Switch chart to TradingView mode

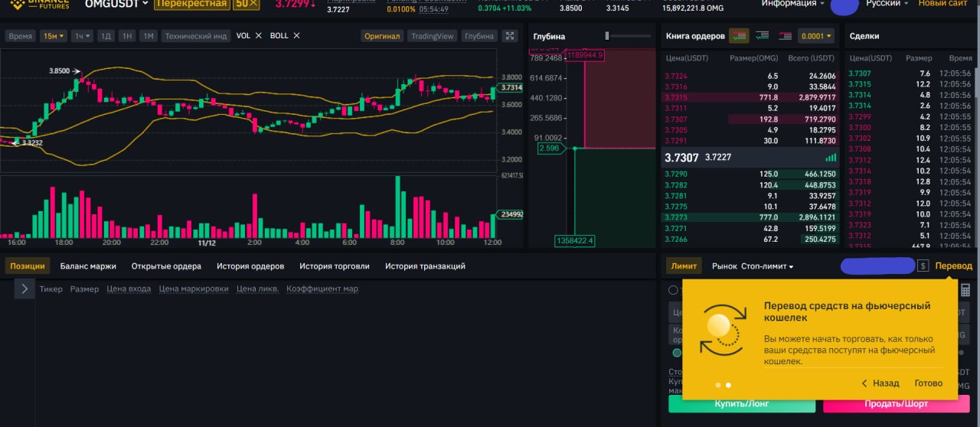432,36
